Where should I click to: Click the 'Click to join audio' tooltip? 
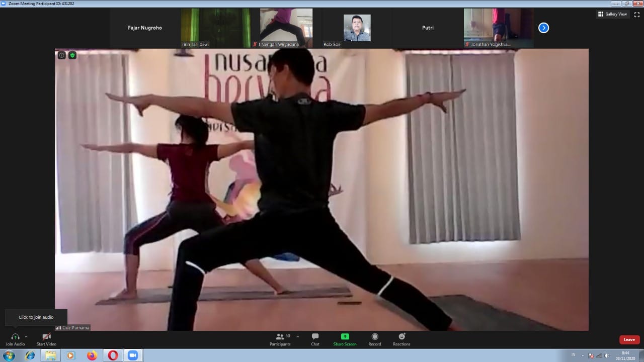pos(36,317)
